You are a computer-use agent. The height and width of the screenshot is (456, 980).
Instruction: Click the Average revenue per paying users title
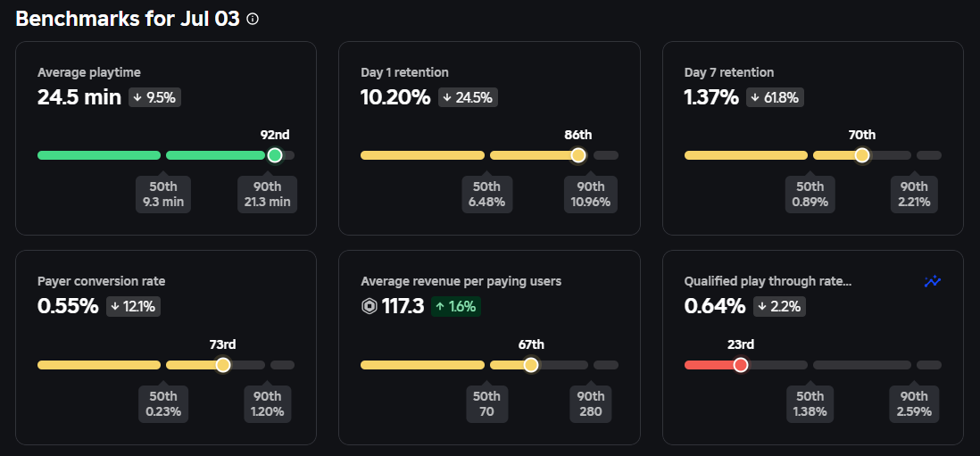click(461, 281)
